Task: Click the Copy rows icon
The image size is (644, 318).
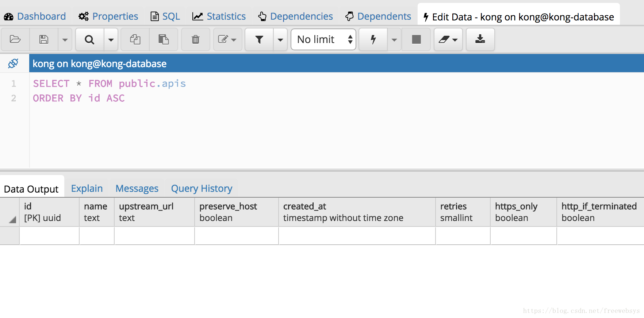Action: (x=135, y=39)
